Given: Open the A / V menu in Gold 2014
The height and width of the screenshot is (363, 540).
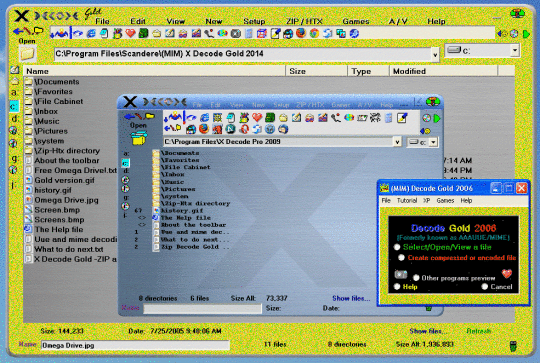Looking at the screenshot, I should pos(398,21).
